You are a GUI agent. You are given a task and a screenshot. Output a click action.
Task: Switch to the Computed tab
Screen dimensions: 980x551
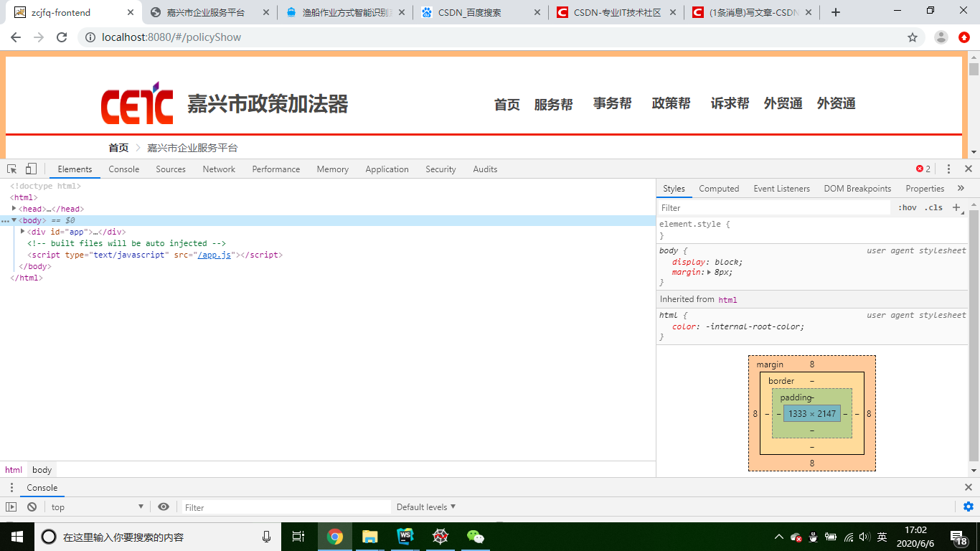click(x=719, y=188)
